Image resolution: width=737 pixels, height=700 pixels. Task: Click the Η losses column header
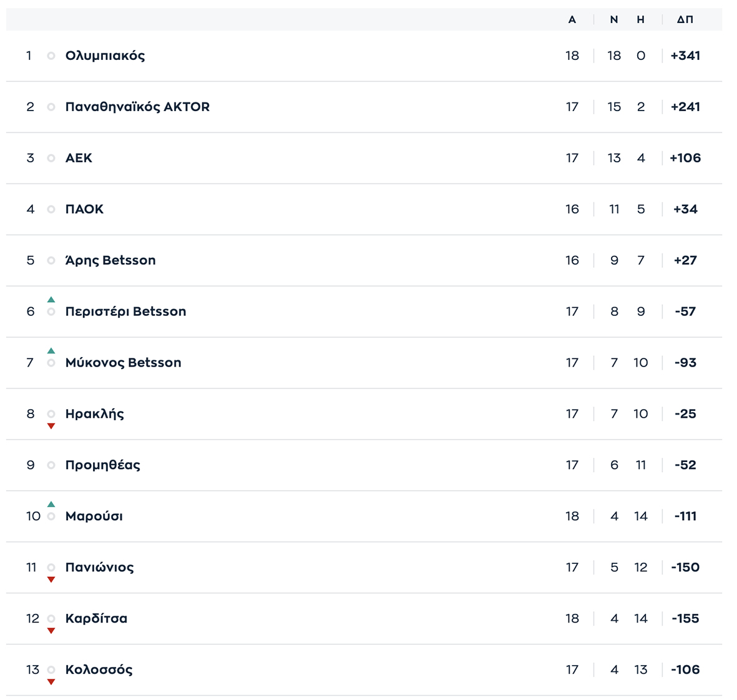click(640, 20)
